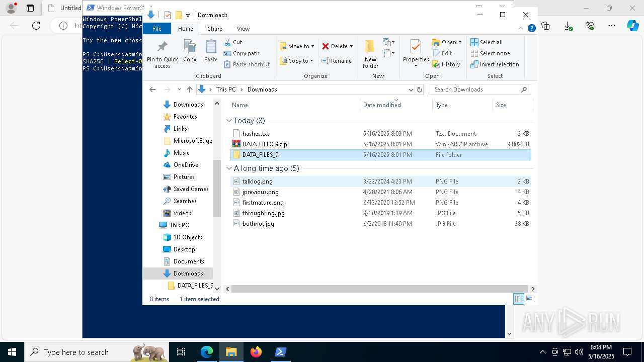
Task: Click the Search Downloads field
Action: (480, 89)
